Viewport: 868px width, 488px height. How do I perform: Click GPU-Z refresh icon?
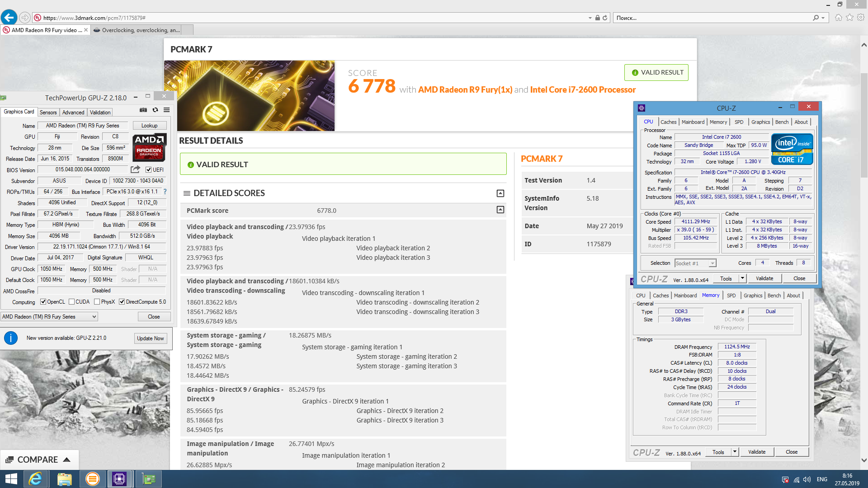coord(155,110)
